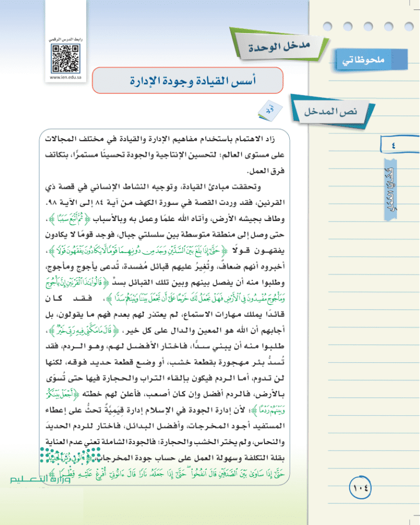Screen dimensions: 420x525
Task: Select the line starting "أخبروه أنهم ضعاف"
Action: 165,267
